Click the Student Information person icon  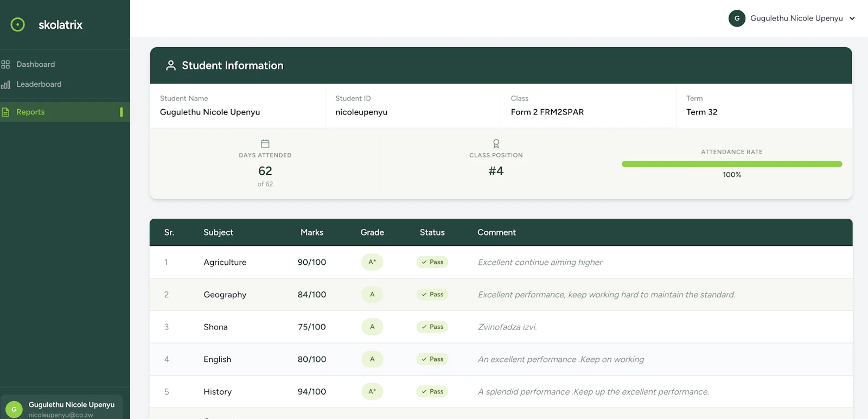(x=171, y=66)
